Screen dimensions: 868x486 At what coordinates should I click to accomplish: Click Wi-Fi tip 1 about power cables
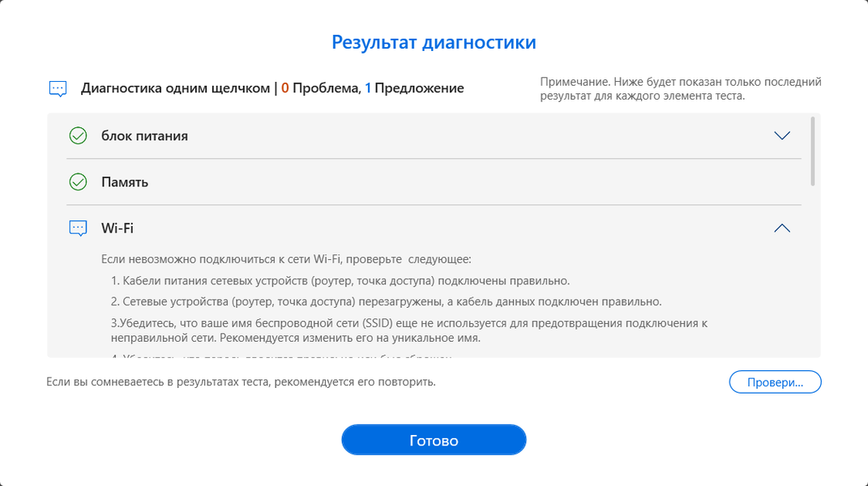point(340,281)
